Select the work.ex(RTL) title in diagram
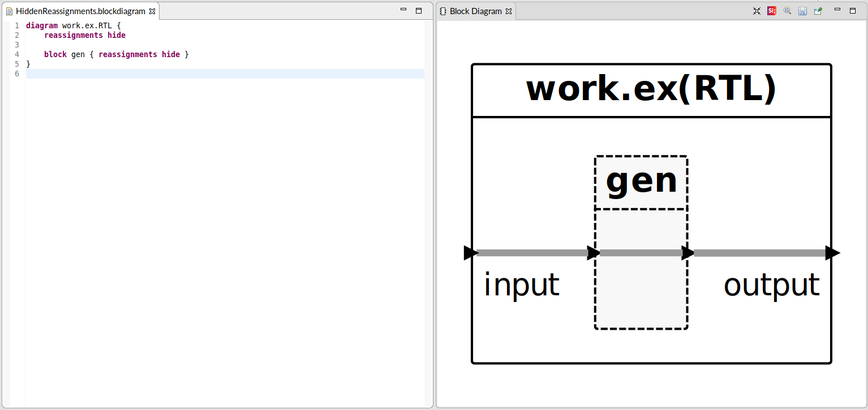This screenshot has height=410, width=868. [651, 89]
